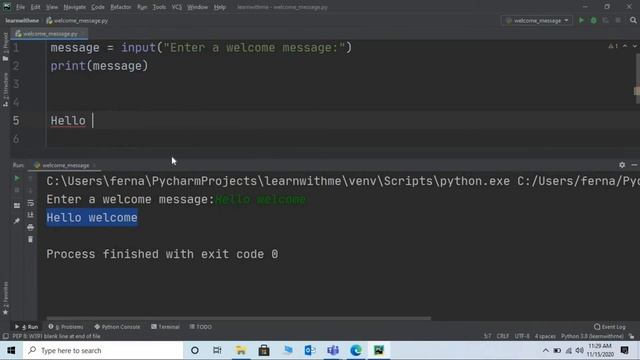This screenshot has width=640, height=360.
Task: Open the Code menu
Action: tap(98, 7)
